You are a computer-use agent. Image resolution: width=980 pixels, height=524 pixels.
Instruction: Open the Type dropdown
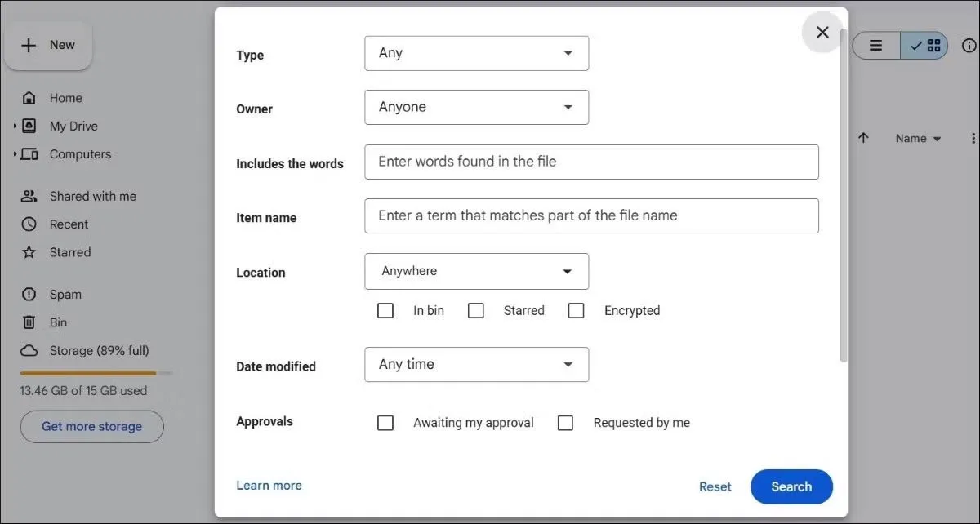(x=476, y=53)
